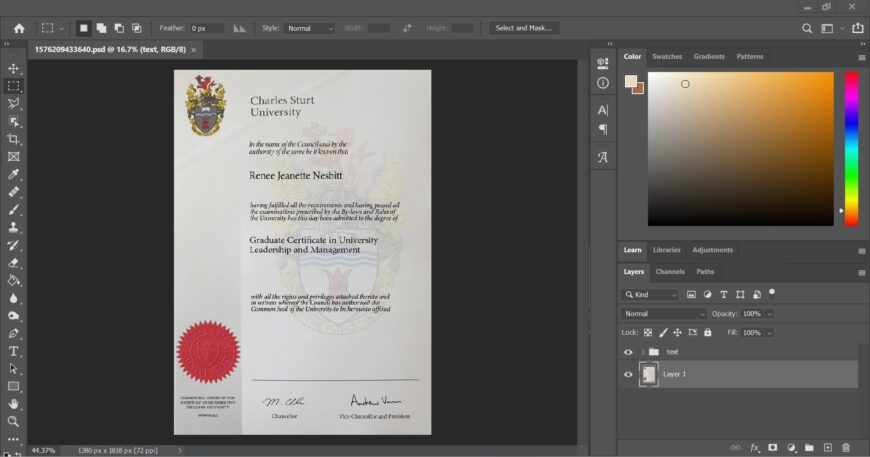Image resolution: width=870 pixels, height=457 pixels.
Task: Open the Fill slider dropdown
Action: pyautogui.click(x=770, y=333)
